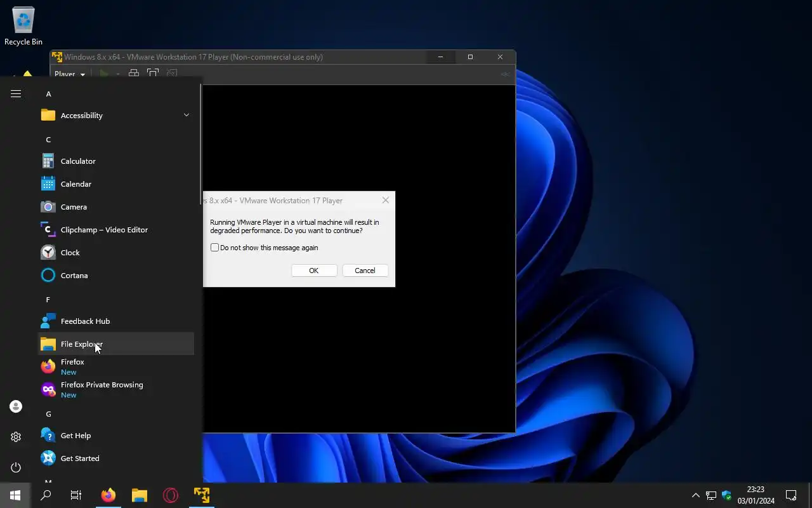The width and height of the screenshot is (812, 508).
Task: Launch the Get Started app
Action: coord(116,458)
